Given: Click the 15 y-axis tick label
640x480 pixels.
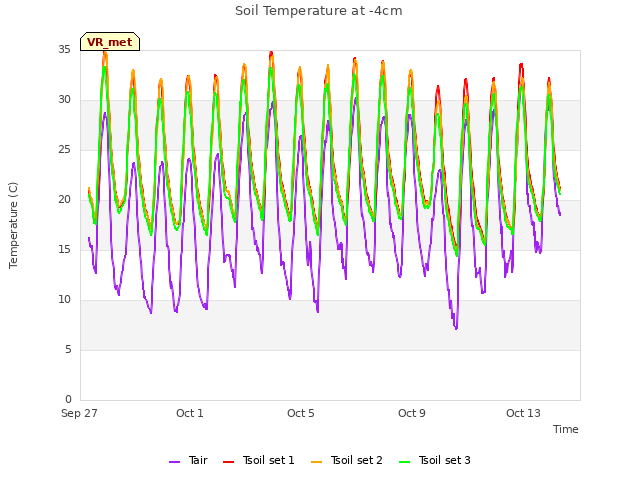Looking at the screenshot, I should coord(64,250).
